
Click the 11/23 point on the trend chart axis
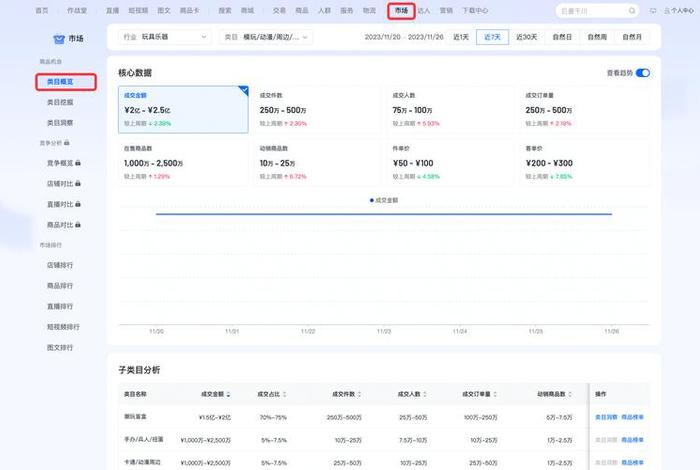(384, 332)
